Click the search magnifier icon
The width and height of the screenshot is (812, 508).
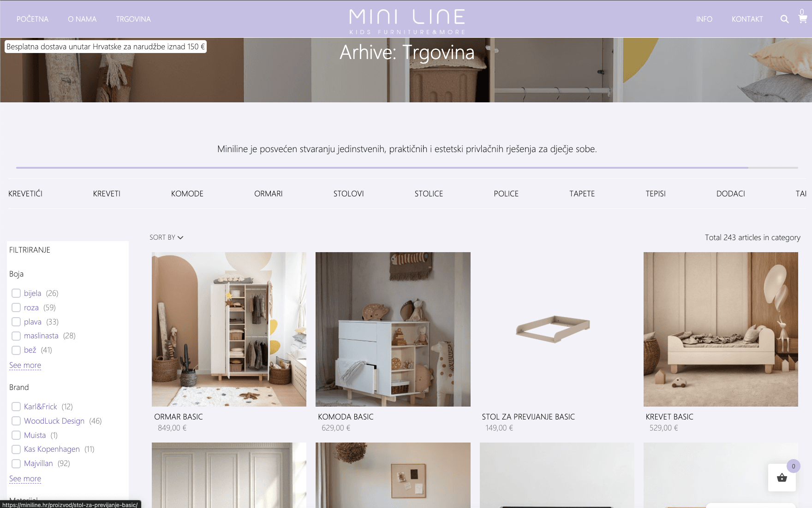click(x=784, y=19)
